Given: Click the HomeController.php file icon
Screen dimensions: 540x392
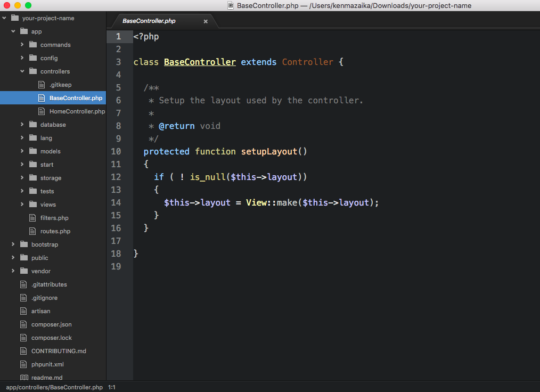Looking at the screenshot, I should tap(42, 111).
